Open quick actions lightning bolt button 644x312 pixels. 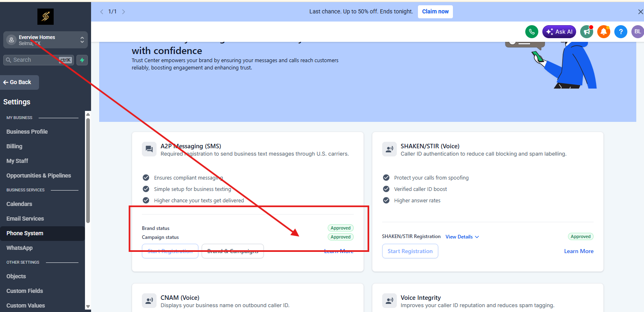pos(82,60)
